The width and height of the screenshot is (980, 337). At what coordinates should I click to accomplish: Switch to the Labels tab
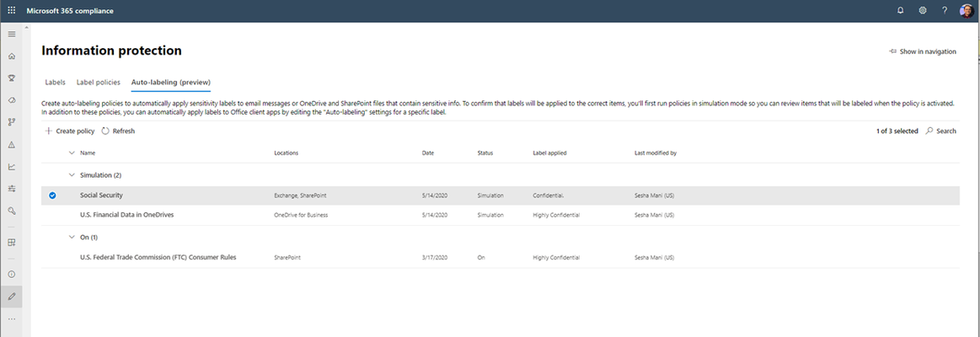coord(55,82)
